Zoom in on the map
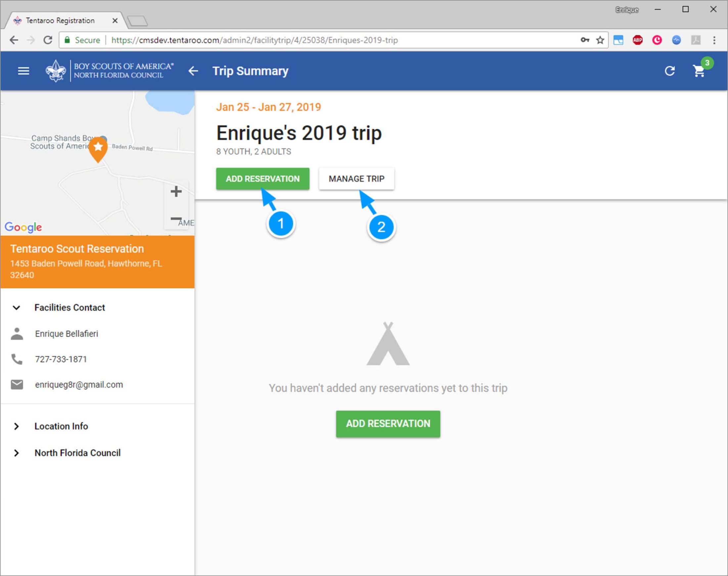The width and height of the screenshot is (728, 576). point(176,192)
